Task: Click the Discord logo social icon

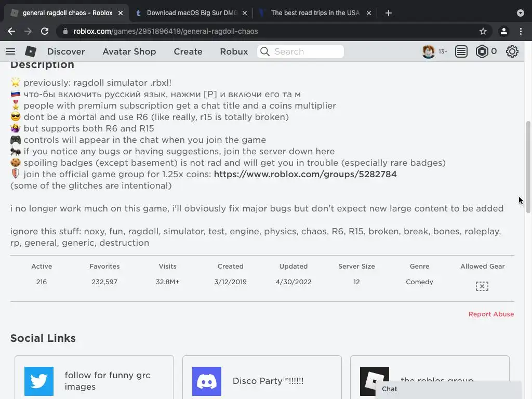Action: pos(207,381)
